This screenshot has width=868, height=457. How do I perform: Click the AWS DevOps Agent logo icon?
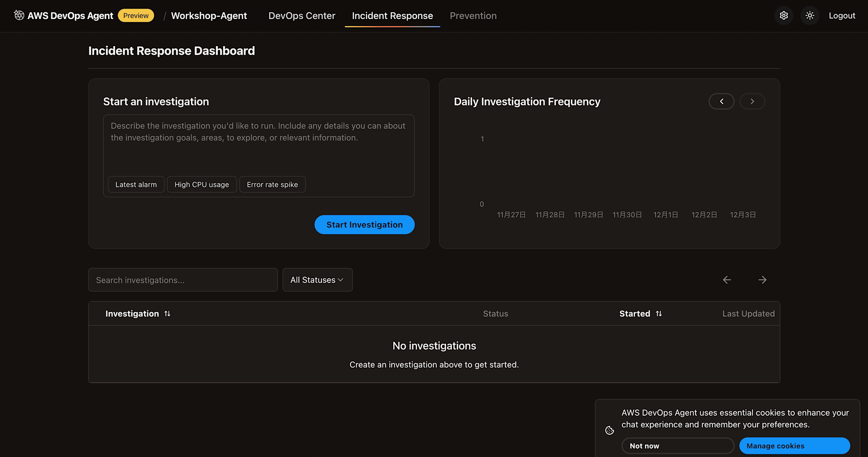[x=19, y=16]
